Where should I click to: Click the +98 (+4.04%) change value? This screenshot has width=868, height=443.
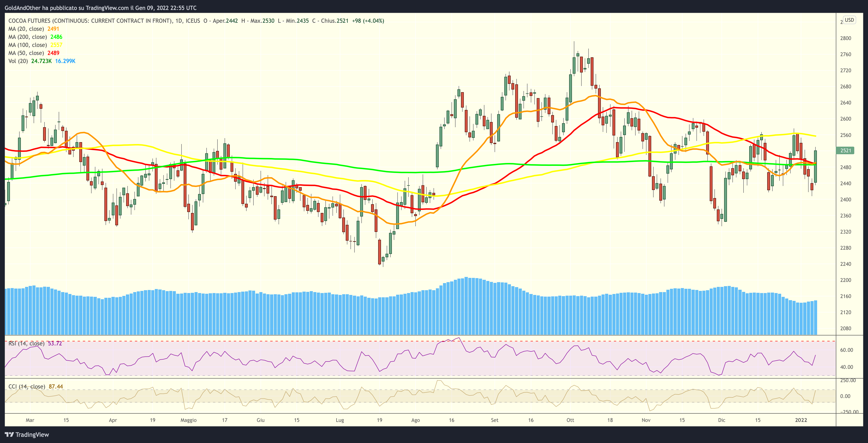point(368,21)
